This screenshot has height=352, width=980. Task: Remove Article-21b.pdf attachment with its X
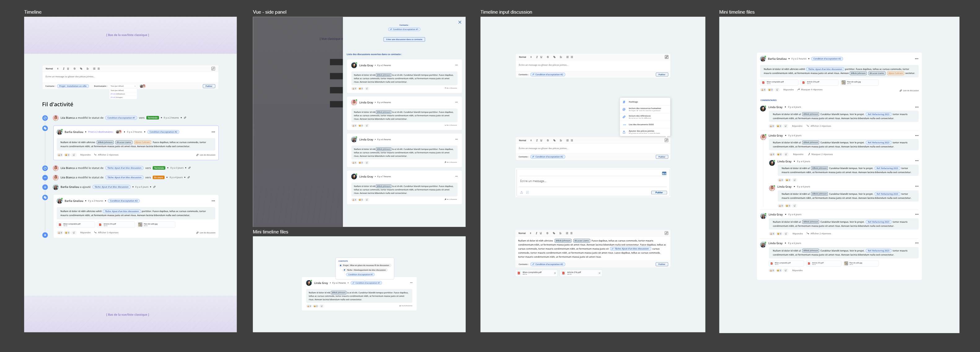point(599,273)
